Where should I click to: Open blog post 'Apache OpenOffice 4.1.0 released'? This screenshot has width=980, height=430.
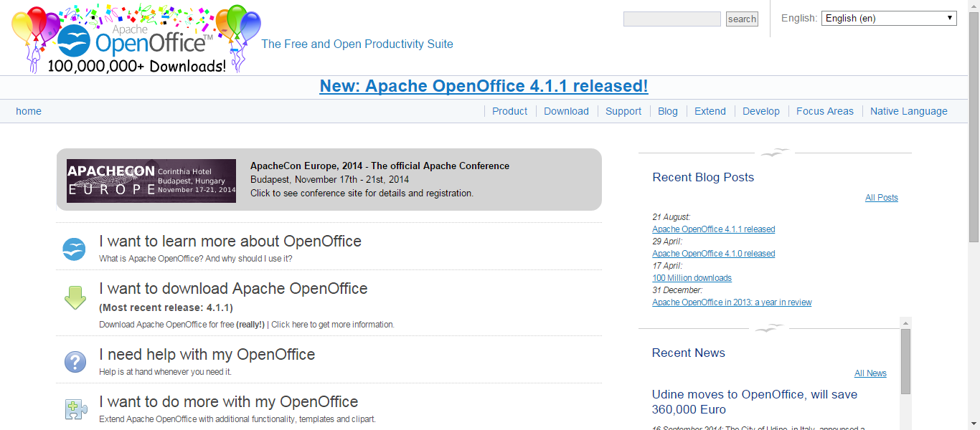[x=714, y=254]
